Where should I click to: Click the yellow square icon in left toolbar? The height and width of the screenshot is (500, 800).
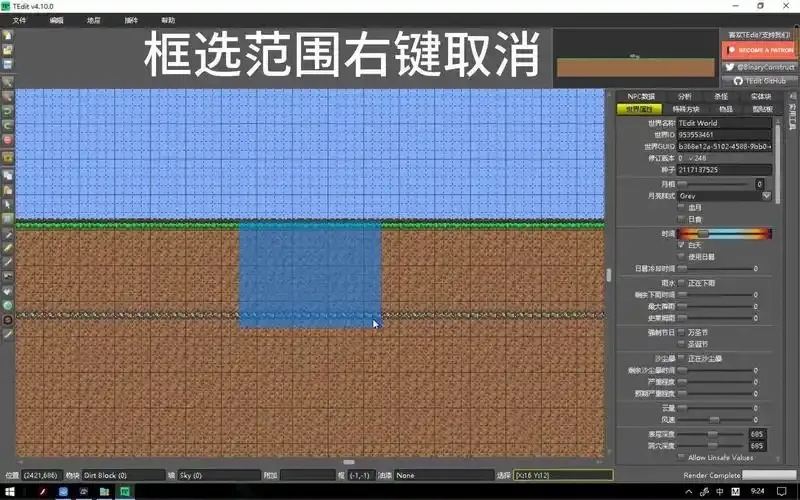click(7, 158)
